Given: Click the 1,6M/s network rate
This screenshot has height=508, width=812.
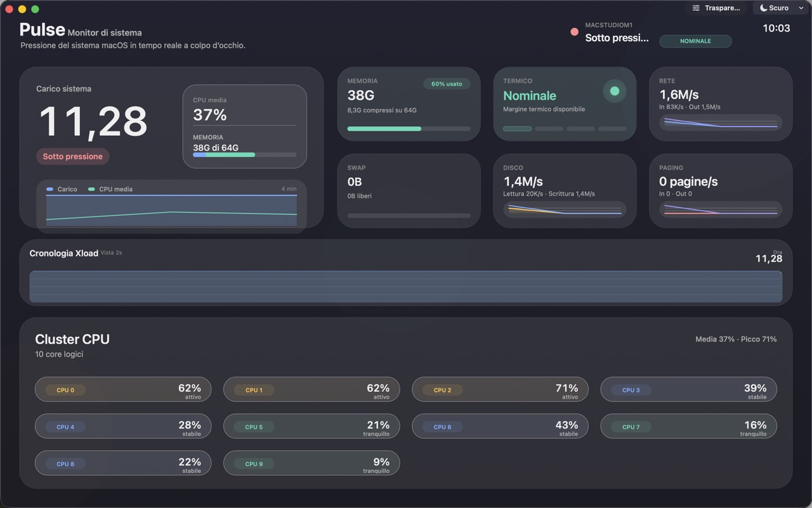Looking at the screenshot, I should tap(679, 95).
